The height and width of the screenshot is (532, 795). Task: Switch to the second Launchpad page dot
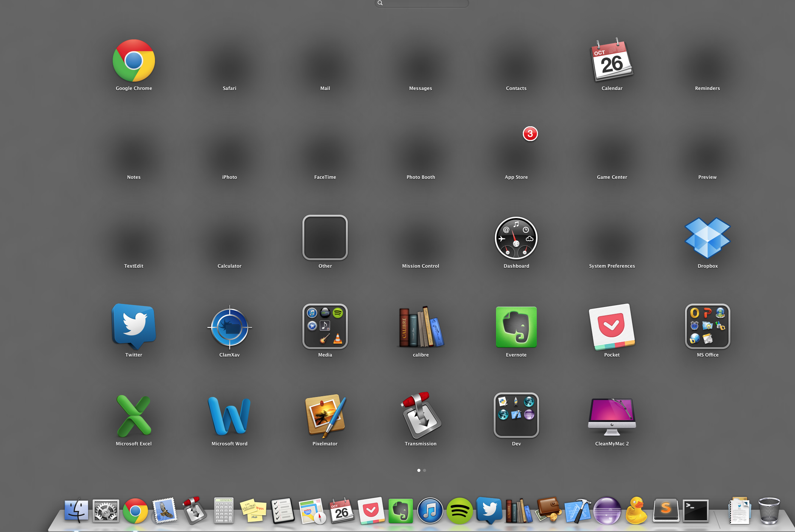425,470
